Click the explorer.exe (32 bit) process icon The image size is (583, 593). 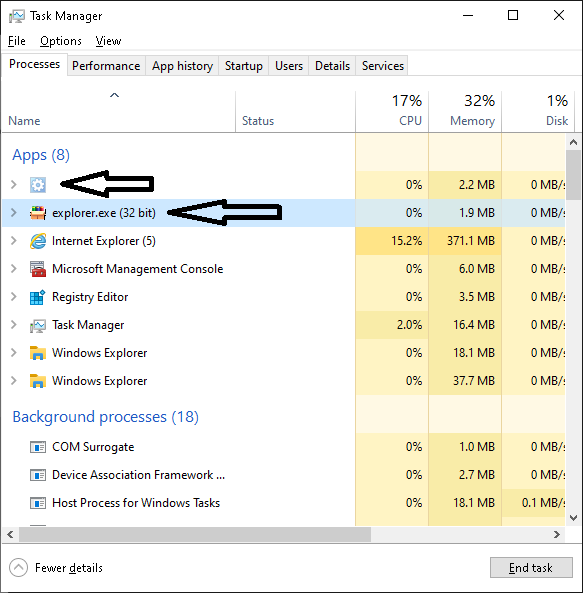pos(38,213)
